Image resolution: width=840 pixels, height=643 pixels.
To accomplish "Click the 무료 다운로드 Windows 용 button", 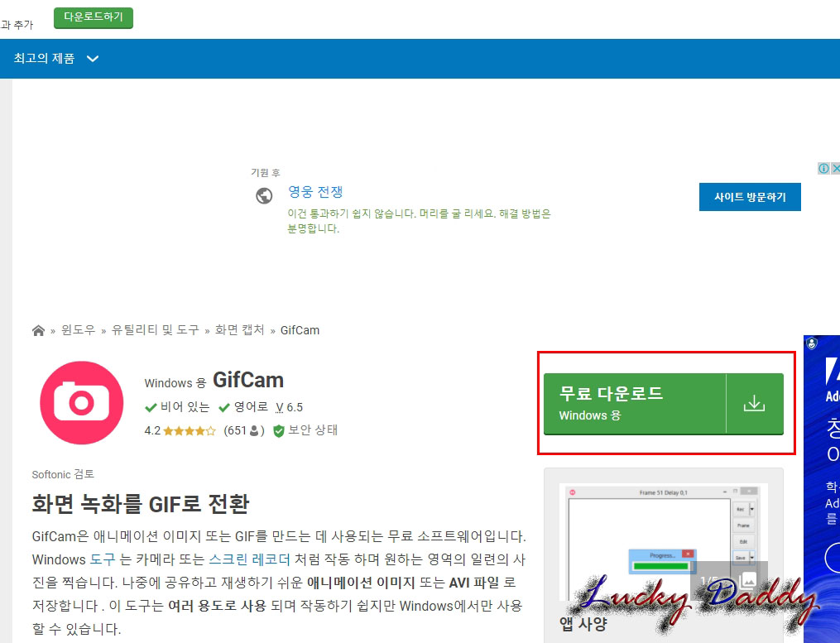I will point(663,404).
